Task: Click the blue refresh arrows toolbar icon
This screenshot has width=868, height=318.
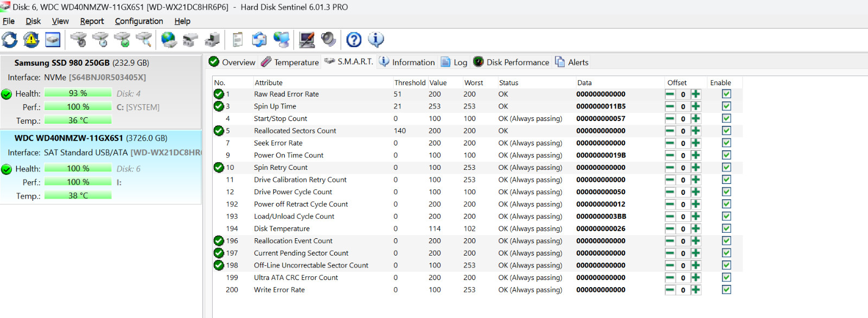Action: pyautogui.click(x=10, y=40)
